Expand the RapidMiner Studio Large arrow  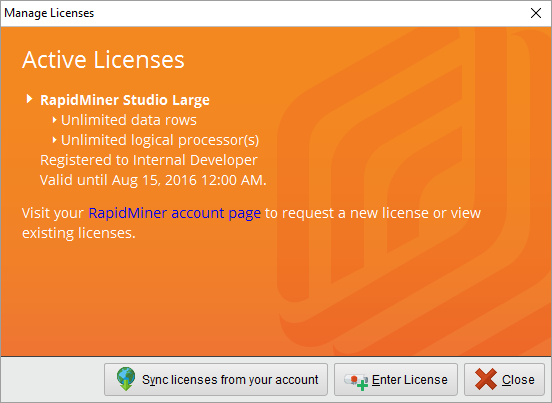(30, 99)
